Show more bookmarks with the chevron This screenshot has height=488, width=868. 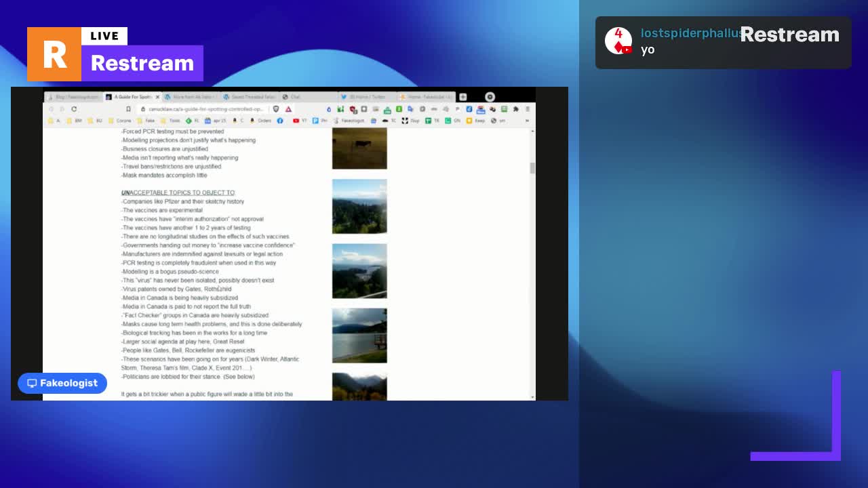pyautogui.click(x=527, y=121)
